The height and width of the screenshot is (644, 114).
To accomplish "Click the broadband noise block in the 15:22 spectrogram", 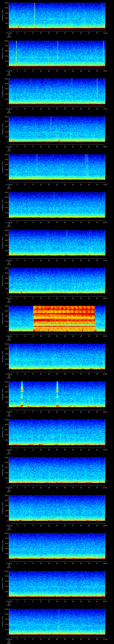I will 64,318.
